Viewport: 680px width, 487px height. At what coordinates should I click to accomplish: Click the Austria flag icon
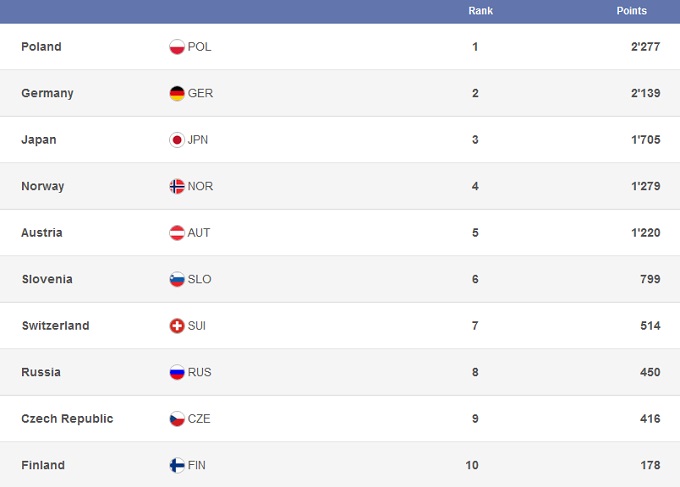177,233
